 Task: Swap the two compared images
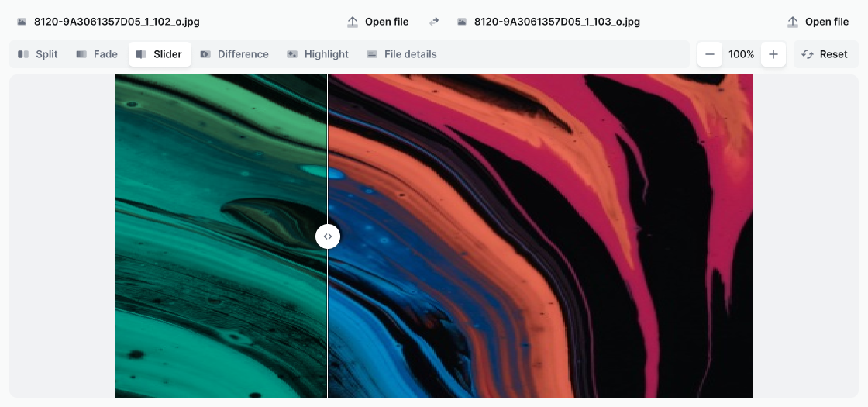pyautogui.click(x=434, y=22)
